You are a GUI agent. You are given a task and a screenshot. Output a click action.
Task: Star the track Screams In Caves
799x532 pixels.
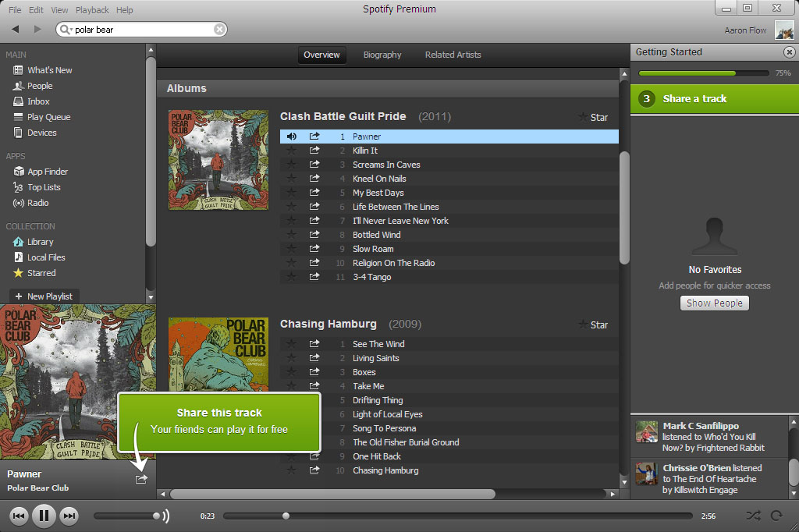pos(292,165)
